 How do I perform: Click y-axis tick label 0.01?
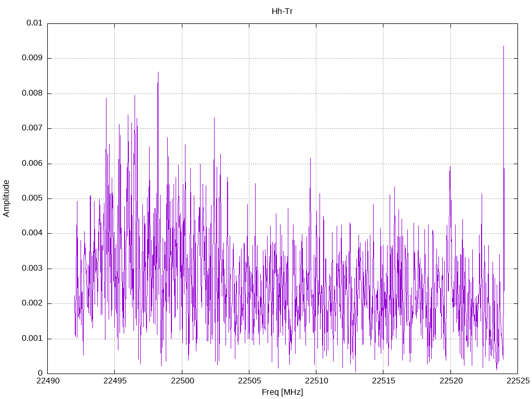[34, 23]
